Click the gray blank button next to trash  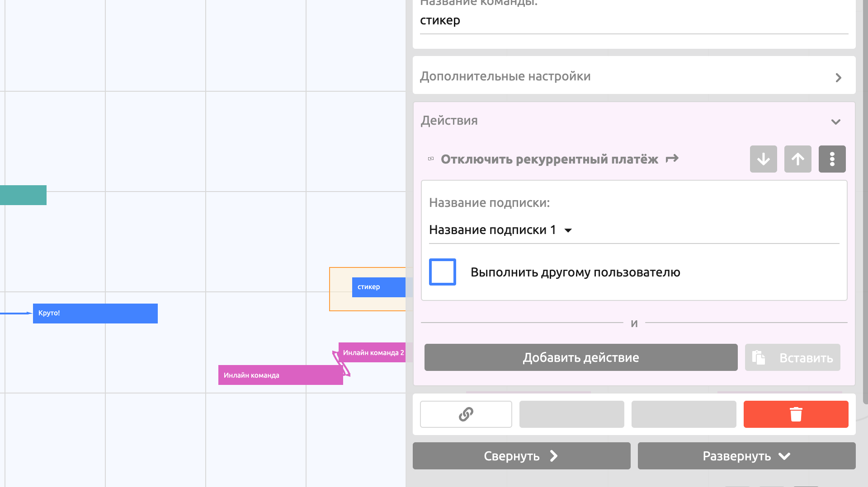pyautogui.click(x=684, y=414)
